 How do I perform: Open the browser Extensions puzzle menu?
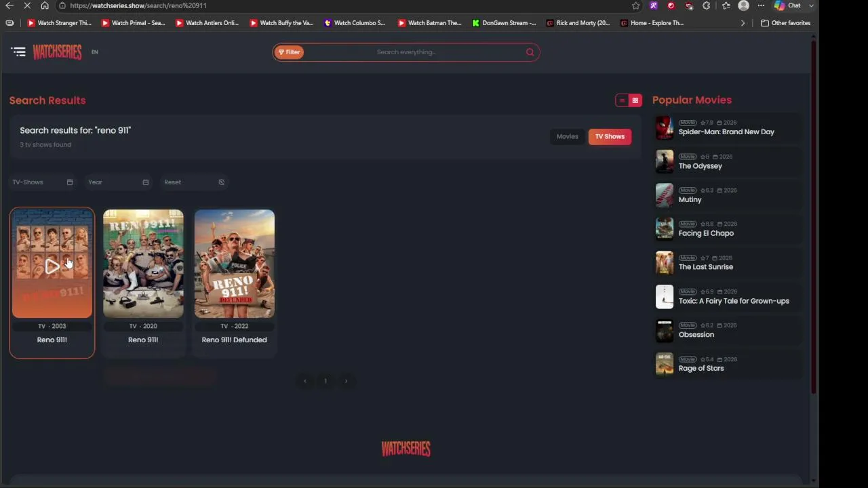[707, 5]
